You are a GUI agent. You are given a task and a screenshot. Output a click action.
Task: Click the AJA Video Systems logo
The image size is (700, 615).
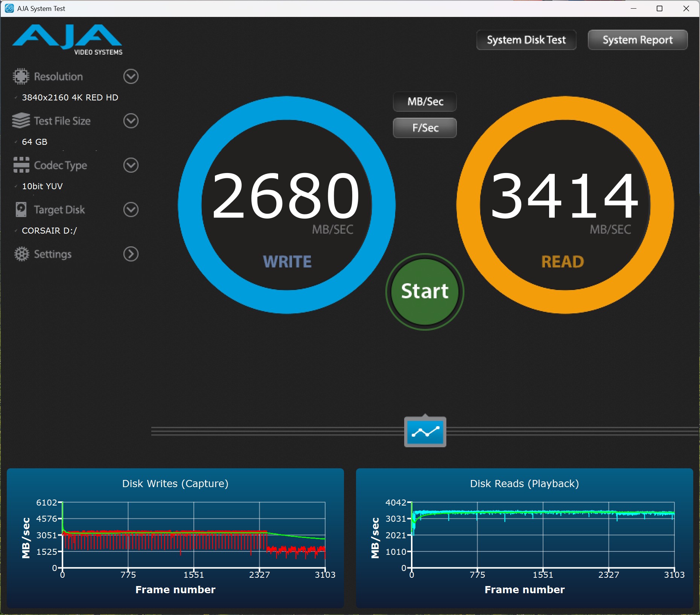[x=67, y=39]
